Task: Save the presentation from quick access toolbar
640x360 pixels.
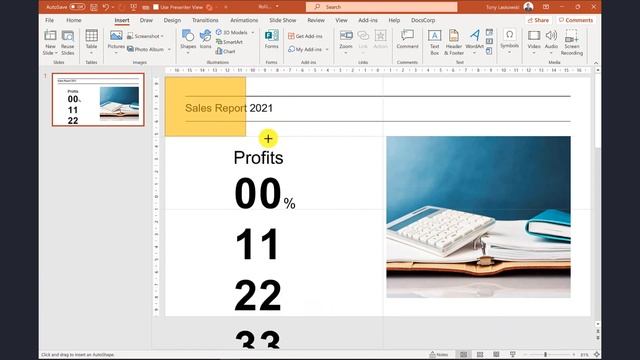Action: [93, 7]
